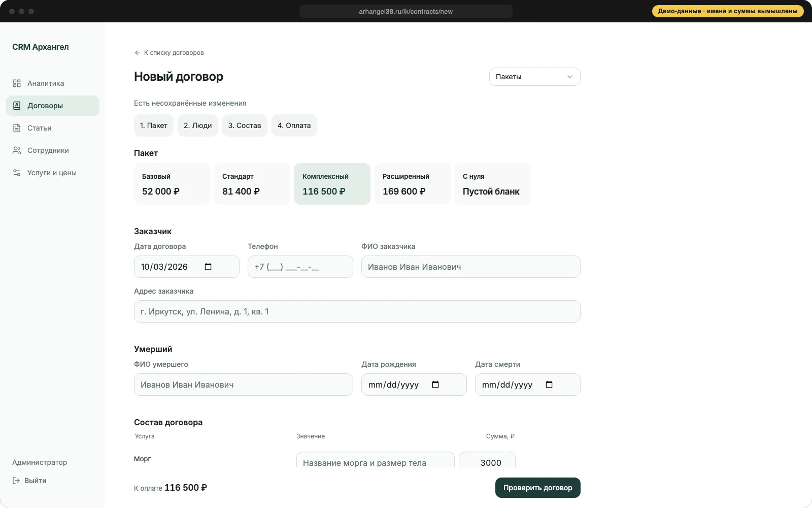The image size is (812, 508).
Task: Select the Базовый 52 000 ₽ package
Action: click(x=172, y=184)
